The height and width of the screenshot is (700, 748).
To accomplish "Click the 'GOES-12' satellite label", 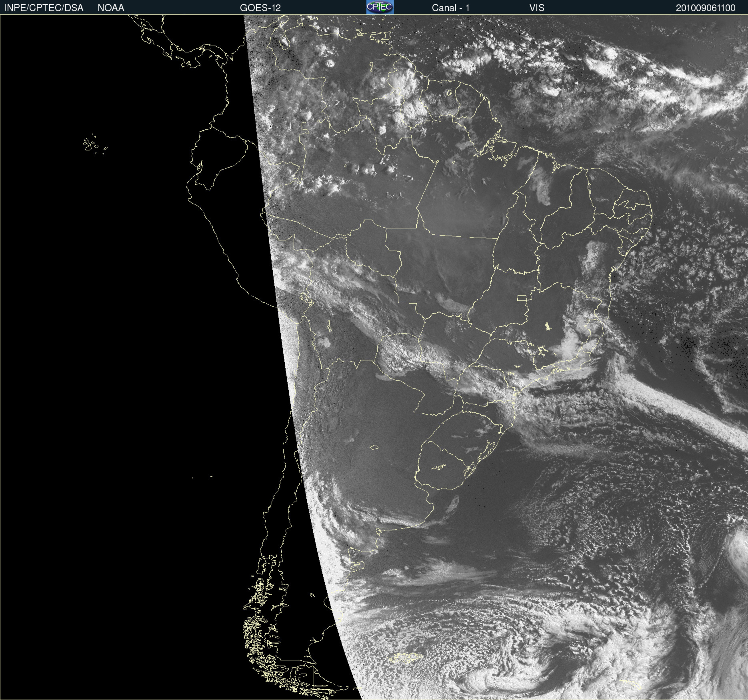I will tap(260, 8).
